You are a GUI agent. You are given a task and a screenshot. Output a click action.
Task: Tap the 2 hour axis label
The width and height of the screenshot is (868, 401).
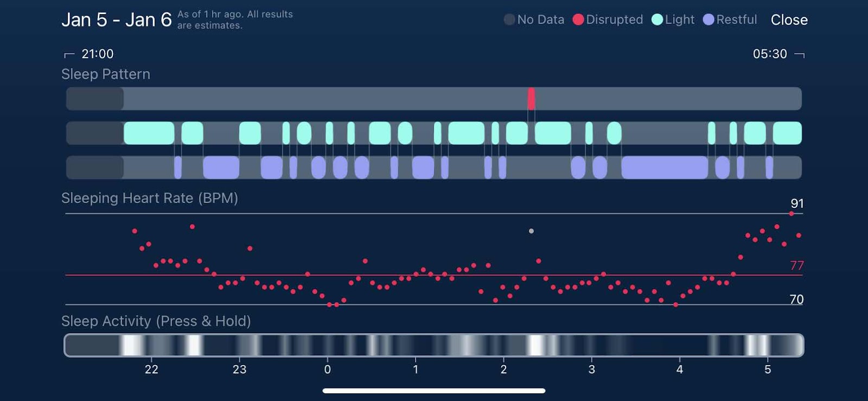[503, 370]
